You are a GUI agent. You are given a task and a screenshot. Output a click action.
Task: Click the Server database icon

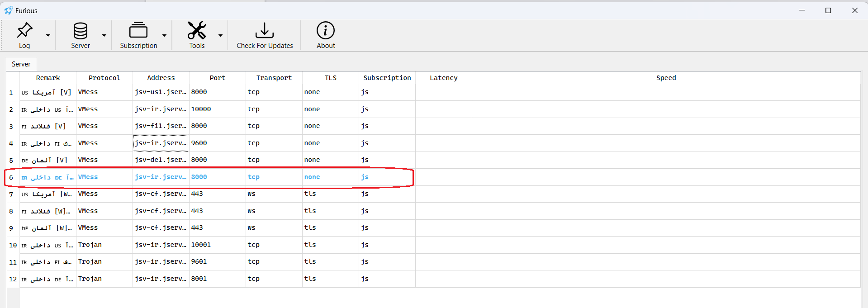coord(81,31)
